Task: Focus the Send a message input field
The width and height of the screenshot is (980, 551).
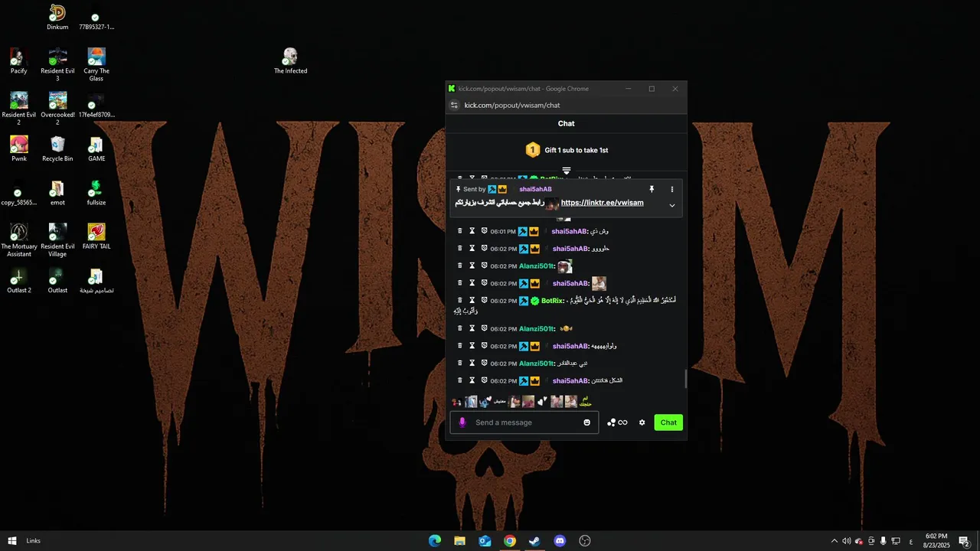Action: point(525,422)
